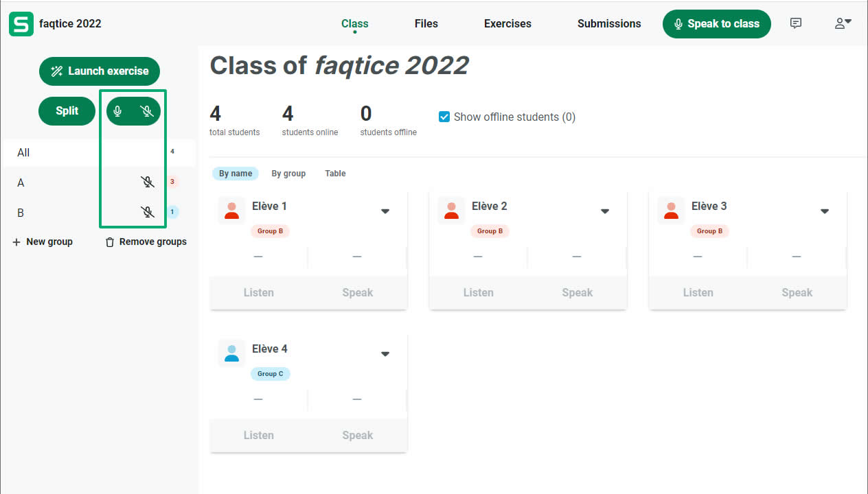Click Elève 2 red avatar icon
The width and height of the screenshot is (868, 494).
pyautogui.click(x=451, y=211)
